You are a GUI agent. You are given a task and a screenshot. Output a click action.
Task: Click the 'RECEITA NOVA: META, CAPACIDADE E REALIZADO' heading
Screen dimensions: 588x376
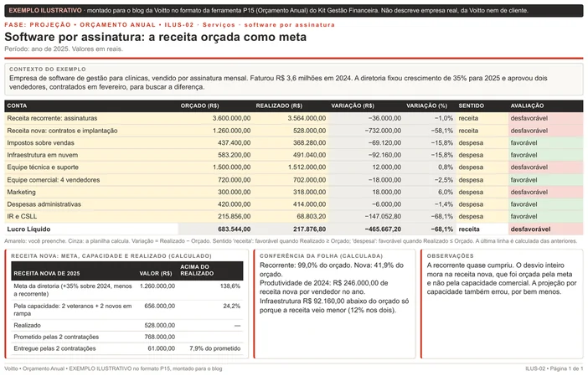tap(111, 256)
